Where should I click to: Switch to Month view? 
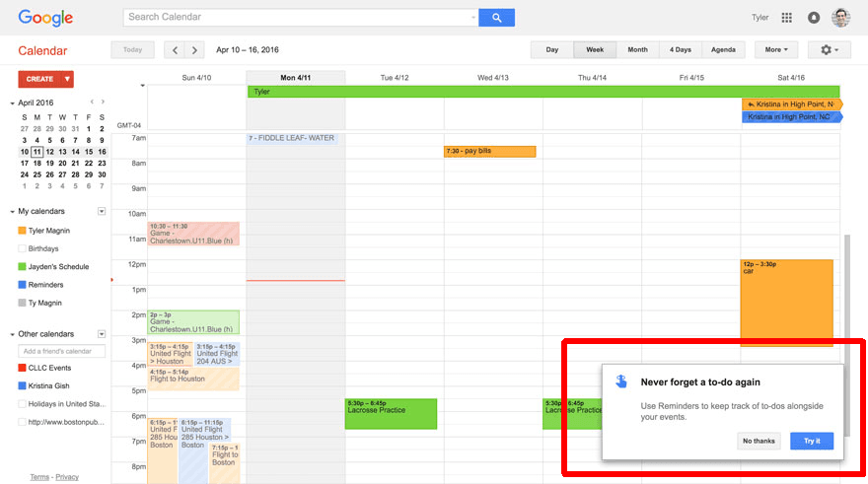point(637,49)
